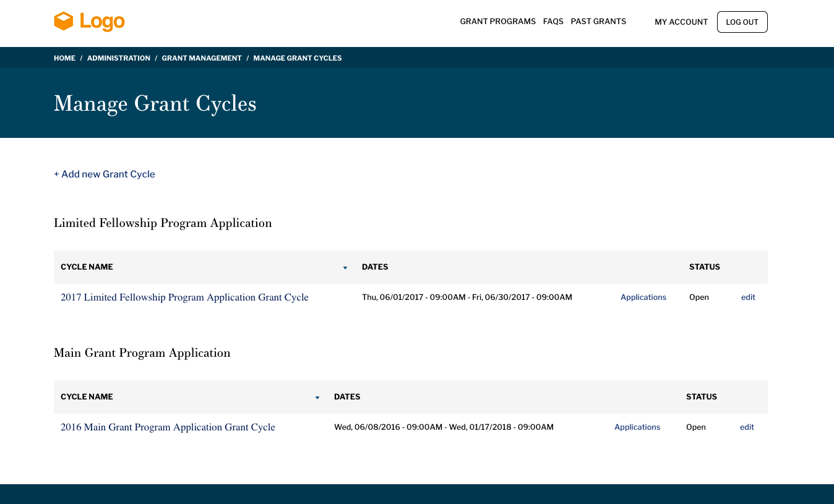Open the FAQs menu item
The height and width of the screenshot is (504, 834).
coord(553,22)
